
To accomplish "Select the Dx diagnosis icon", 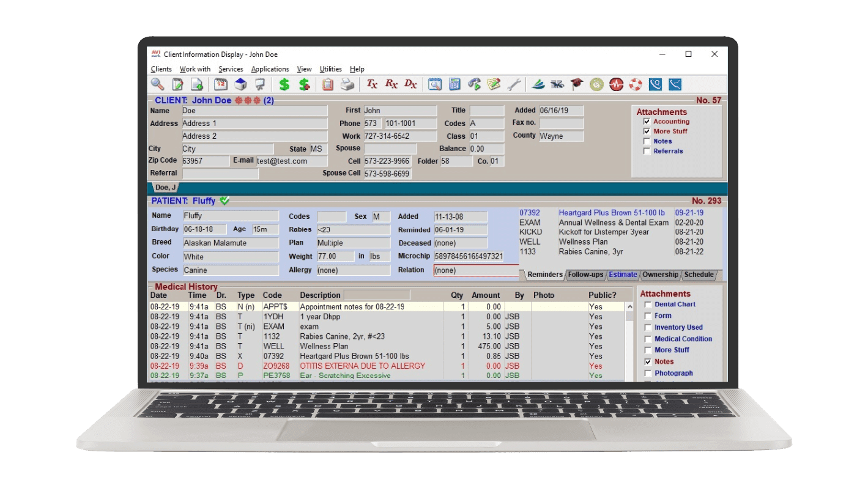I will click(x=410, y=84).
